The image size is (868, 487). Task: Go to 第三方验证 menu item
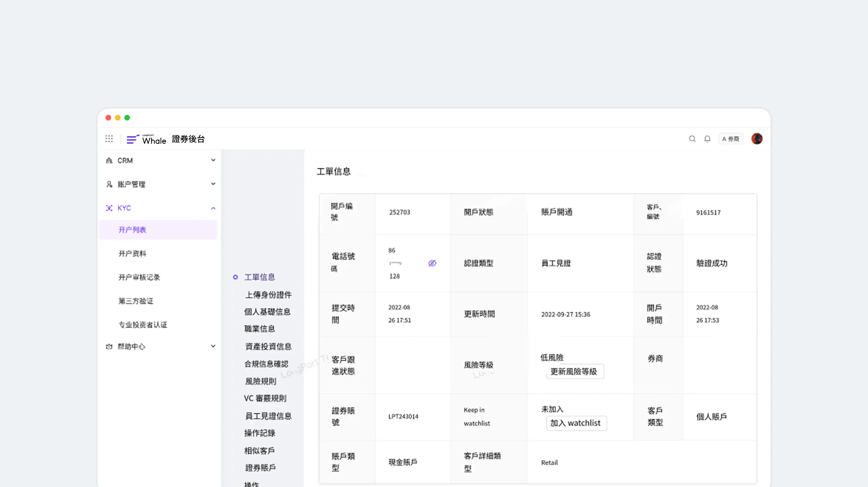tap(135, 301)
